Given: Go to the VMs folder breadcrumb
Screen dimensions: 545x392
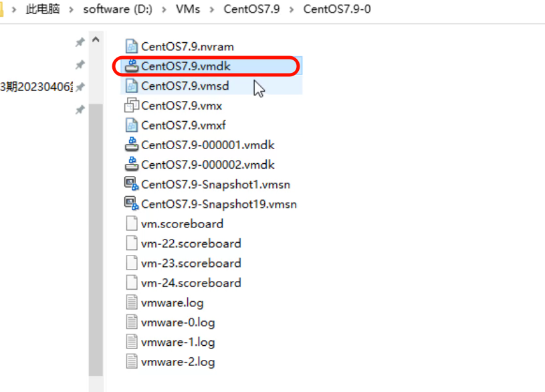Looking at the screenshot, I should [x=187, y=10].
